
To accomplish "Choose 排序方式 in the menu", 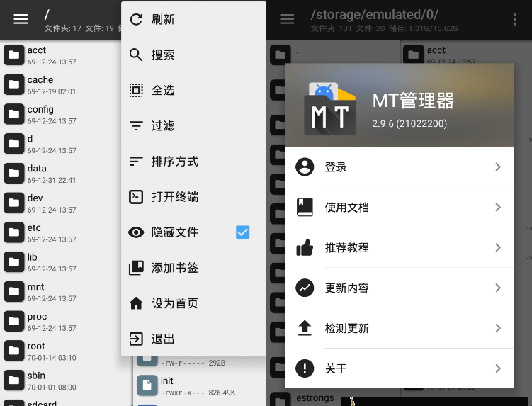I will tap(193, 162).
